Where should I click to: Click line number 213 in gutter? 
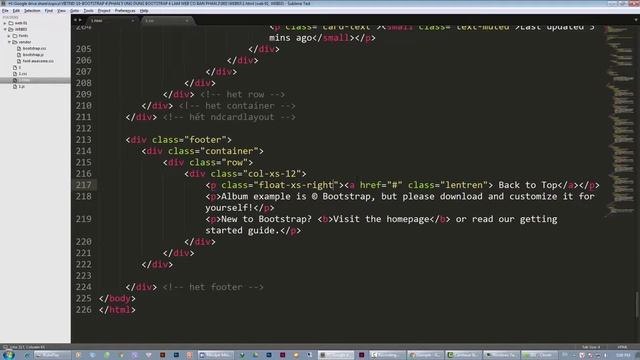coord(84,140)
